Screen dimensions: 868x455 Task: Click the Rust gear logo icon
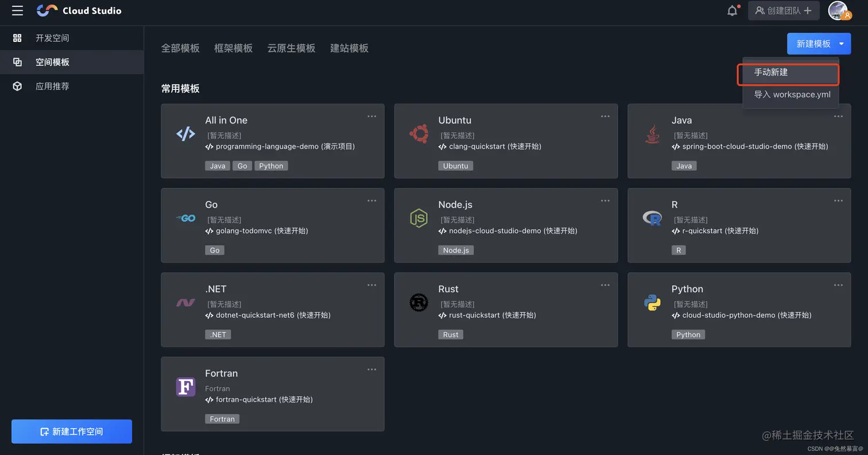click(x=418, y=302)
